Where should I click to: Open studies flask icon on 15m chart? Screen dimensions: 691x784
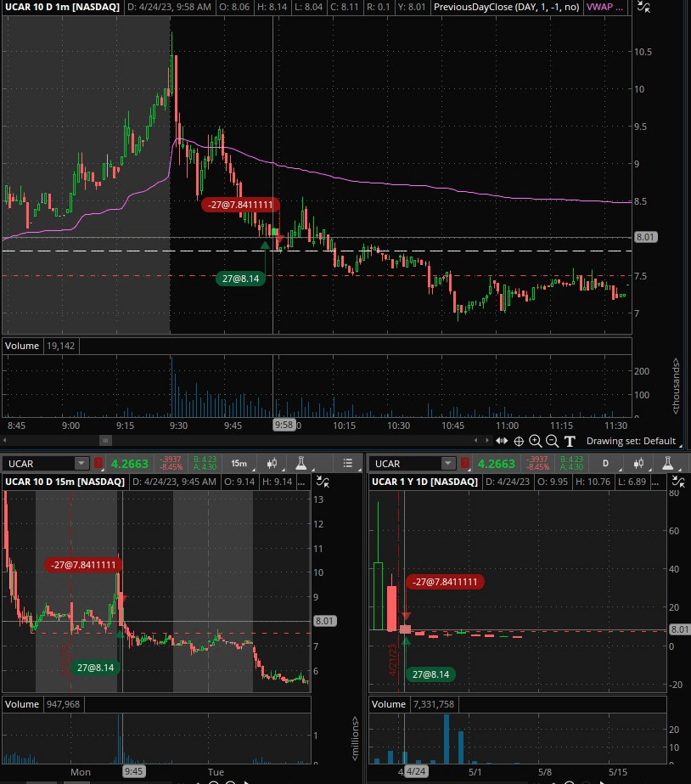point(301,464)
